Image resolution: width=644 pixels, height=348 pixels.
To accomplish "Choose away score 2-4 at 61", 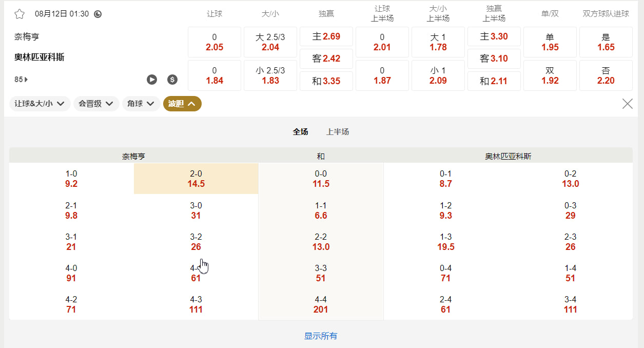I will [446, 304].
